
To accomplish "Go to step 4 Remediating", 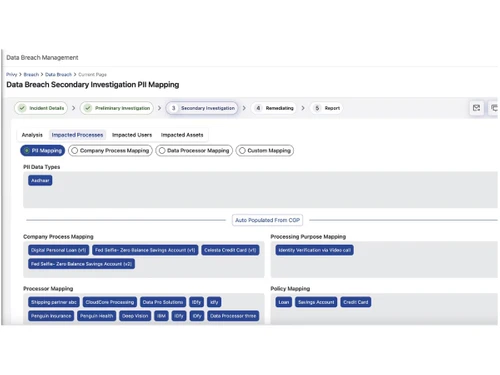I will click(x=274, y=108).
